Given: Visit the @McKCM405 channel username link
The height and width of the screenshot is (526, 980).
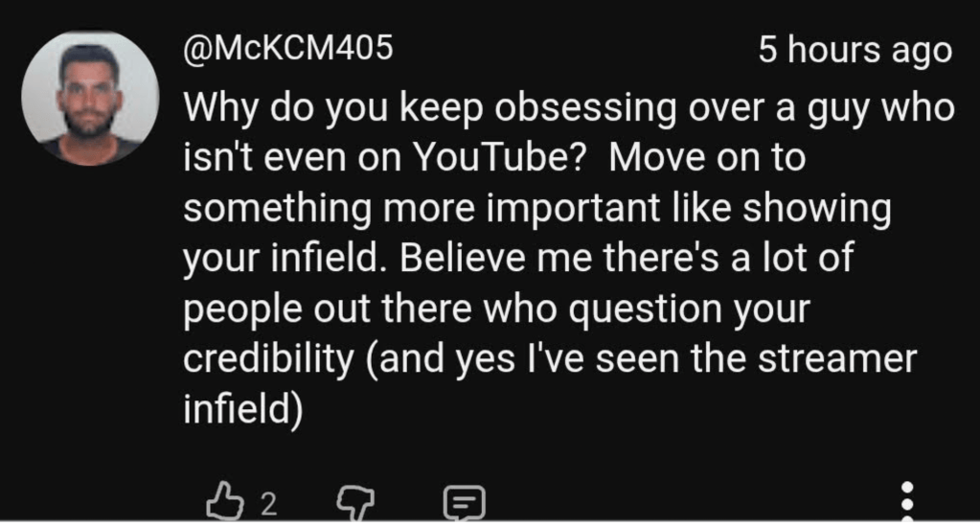Looking at the screenshot, I should [288, 48].
